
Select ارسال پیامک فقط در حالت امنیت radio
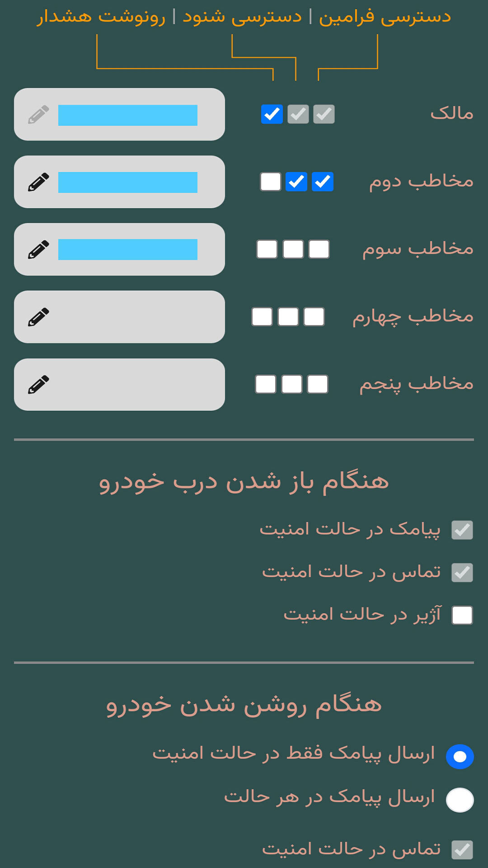pos(460,756)
